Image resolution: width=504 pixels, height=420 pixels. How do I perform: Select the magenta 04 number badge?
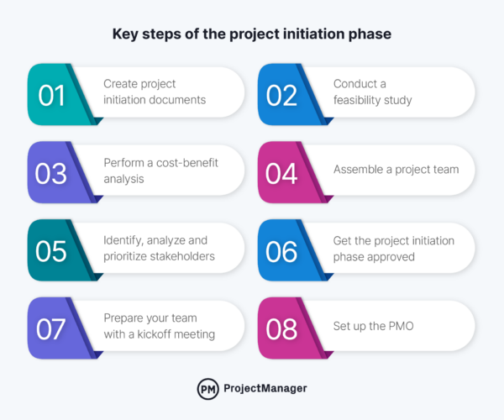click(x=281, y=172)
